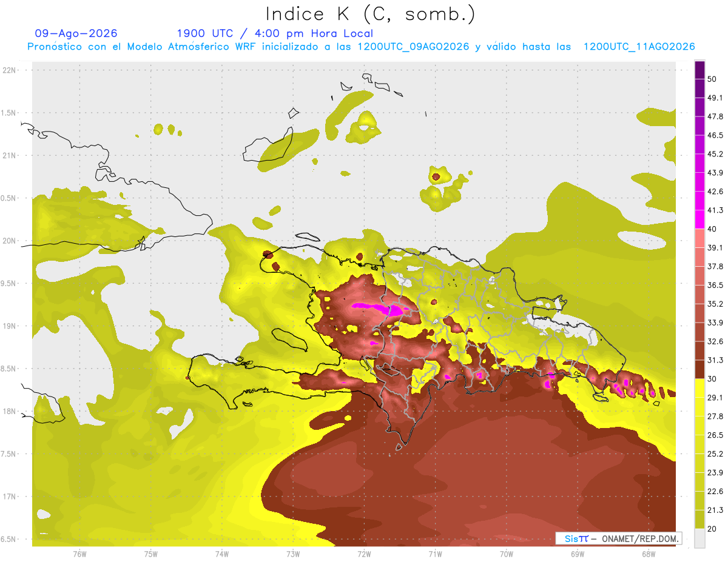Click colorbar value "41.3"
This screenshot has height=562, width=728.
[x=715, y=210]
